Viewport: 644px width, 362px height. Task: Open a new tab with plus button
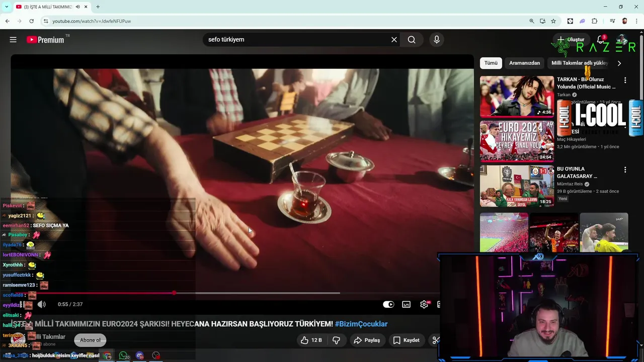click(x=98, y=7)
